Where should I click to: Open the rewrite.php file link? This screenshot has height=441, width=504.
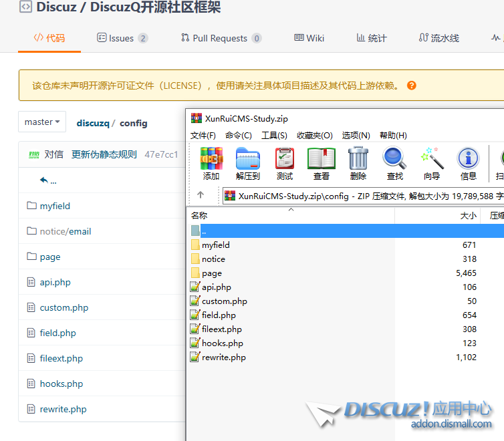click(63, 409)
